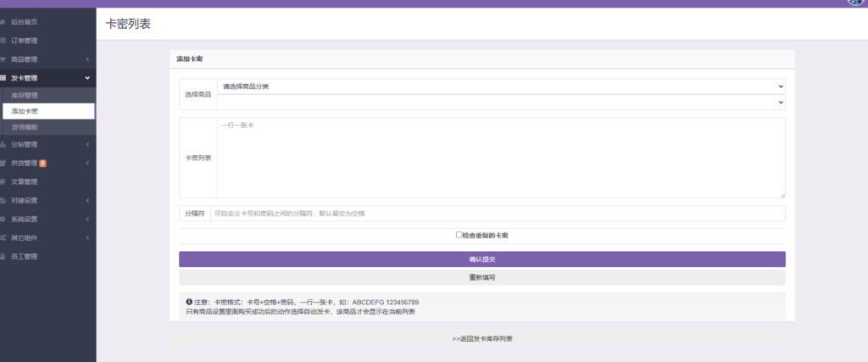Image resolution: width=868 pixels, height=362 pixels.
Task: Open the 订单管理 menu item
Action: click(x=47, y=41)
